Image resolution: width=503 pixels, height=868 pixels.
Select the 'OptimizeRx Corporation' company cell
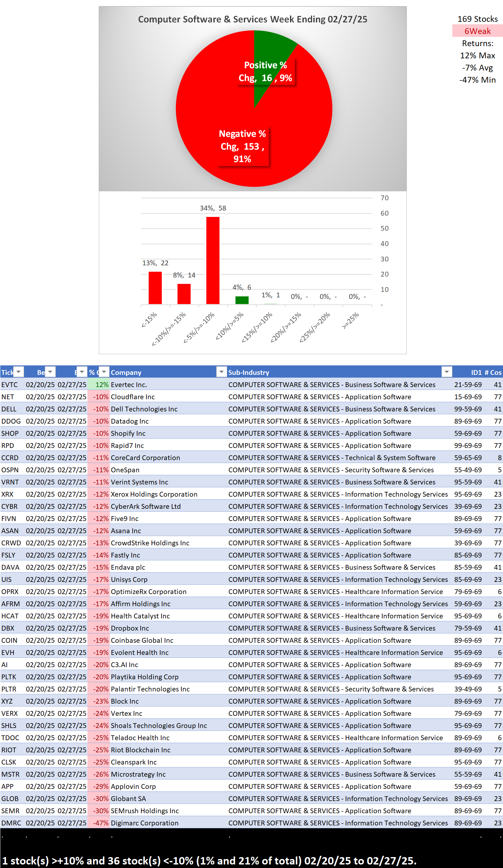pyautogui.click(x=168, y=591)
